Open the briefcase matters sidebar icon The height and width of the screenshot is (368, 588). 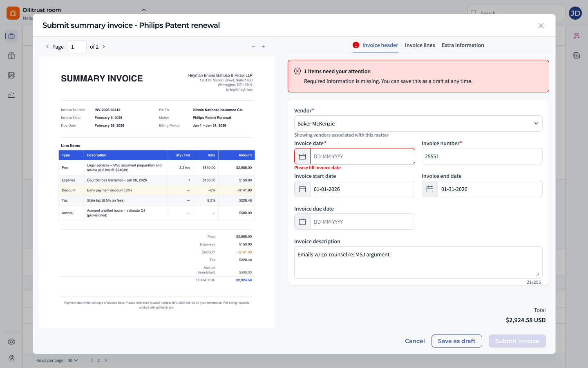(x=11, y=36)
